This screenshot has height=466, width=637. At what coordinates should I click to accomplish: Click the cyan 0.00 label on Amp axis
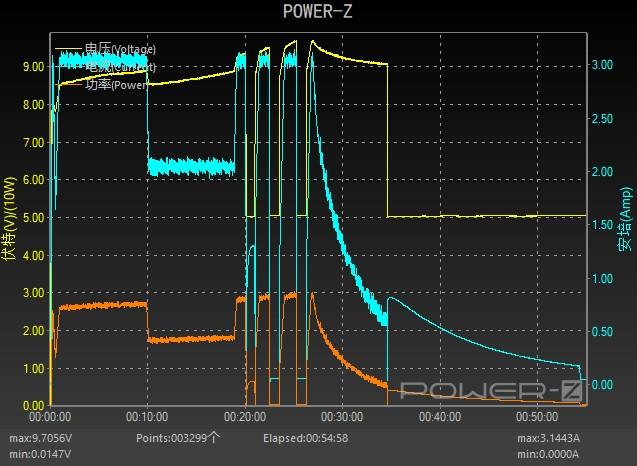pyautogui.click(x=602, y=384)
